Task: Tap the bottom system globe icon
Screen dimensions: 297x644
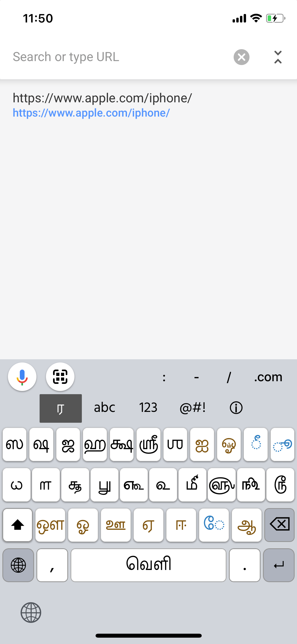Action: tap(31, 613)
